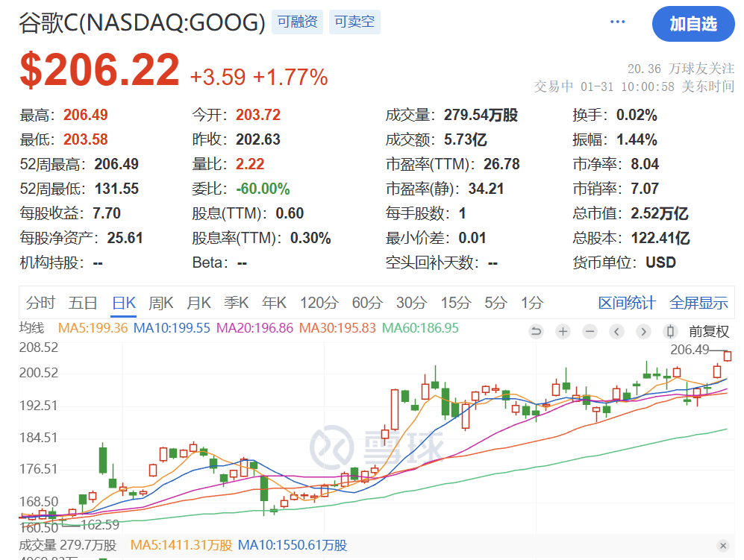Click the 委比 value -60.00%
The image size is (744, 560).
(263, 189)
